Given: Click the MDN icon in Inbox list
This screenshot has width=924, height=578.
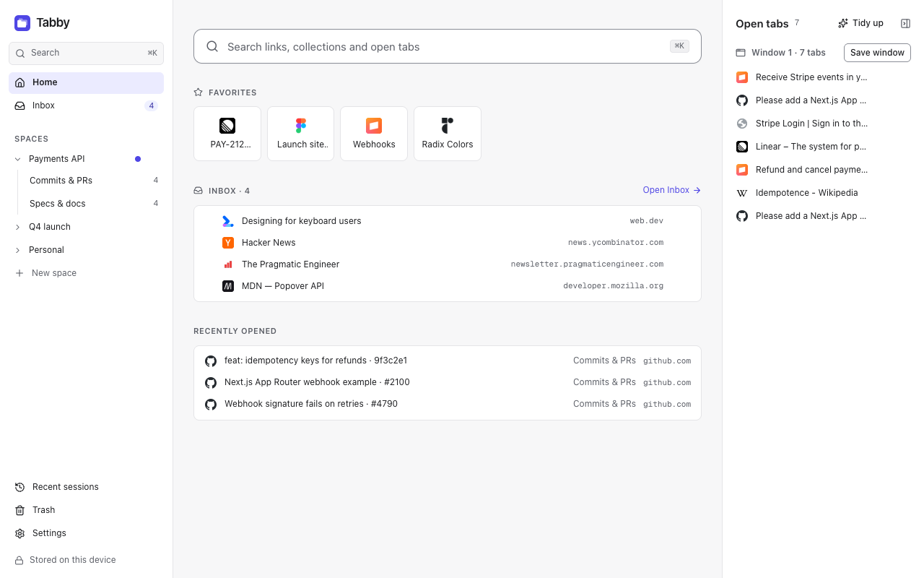Looking at the screenshot, I should tap(228, 286).
